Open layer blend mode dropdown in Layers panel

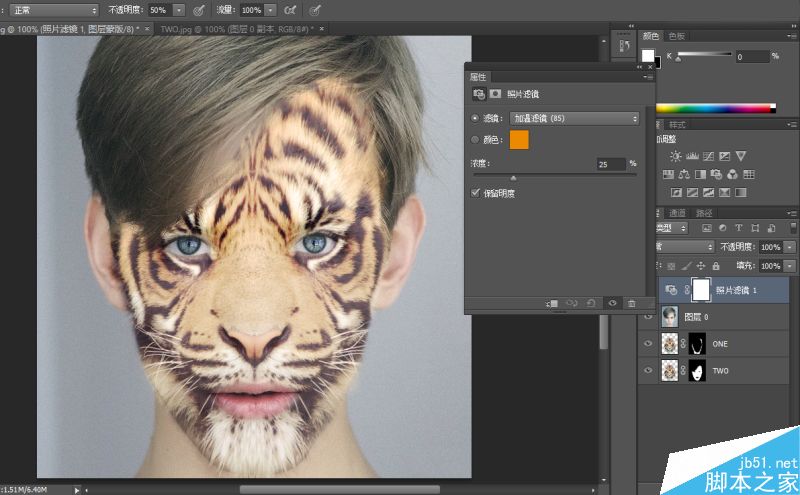coord(685,247)
